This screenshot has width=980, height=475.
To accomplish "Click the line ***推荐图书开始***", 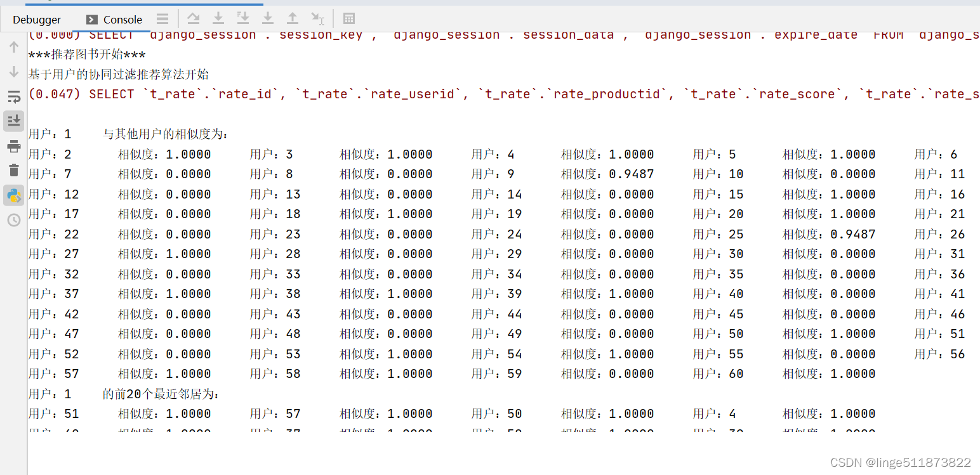I will [x=87, y=55].
